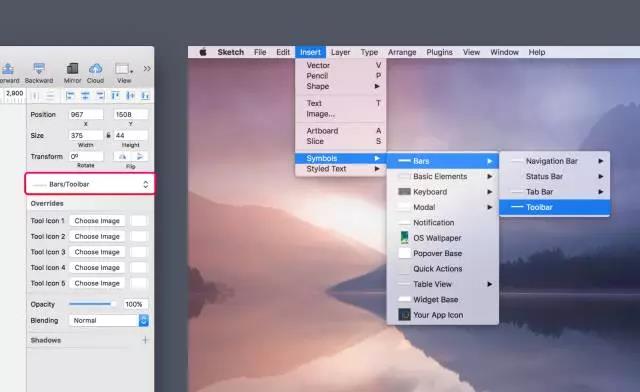
Task: Click Choose Image for Tool Icon 1
Action: [97, 221]
